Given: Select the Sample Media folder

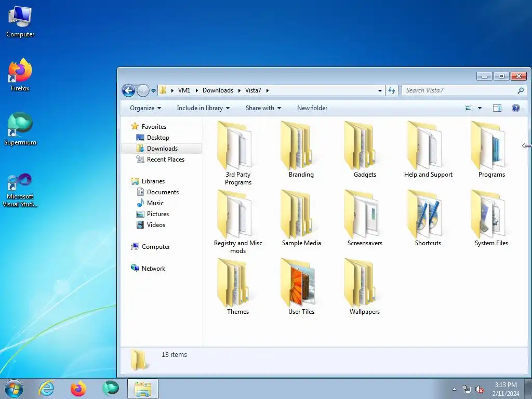Looking at the screenshot, I should (301, 218).
